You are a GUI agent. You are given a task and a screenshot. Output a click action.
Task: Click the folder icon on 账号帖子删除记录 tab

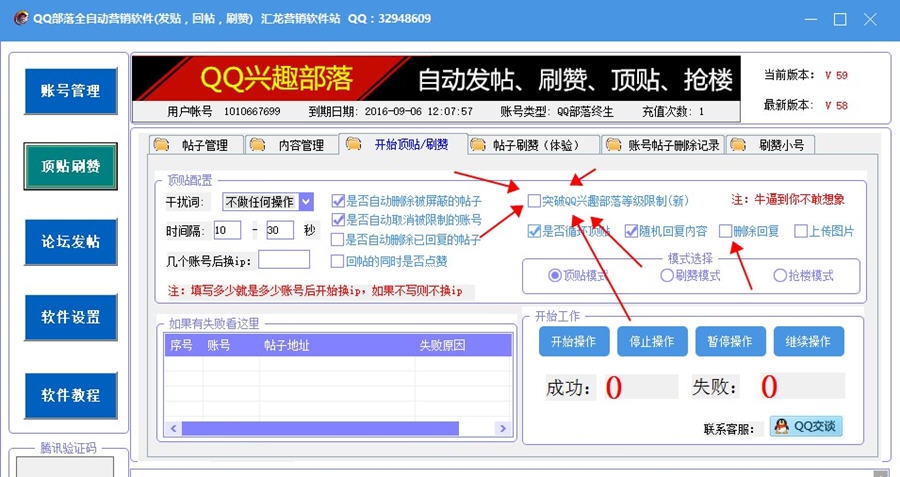point(614,145)
